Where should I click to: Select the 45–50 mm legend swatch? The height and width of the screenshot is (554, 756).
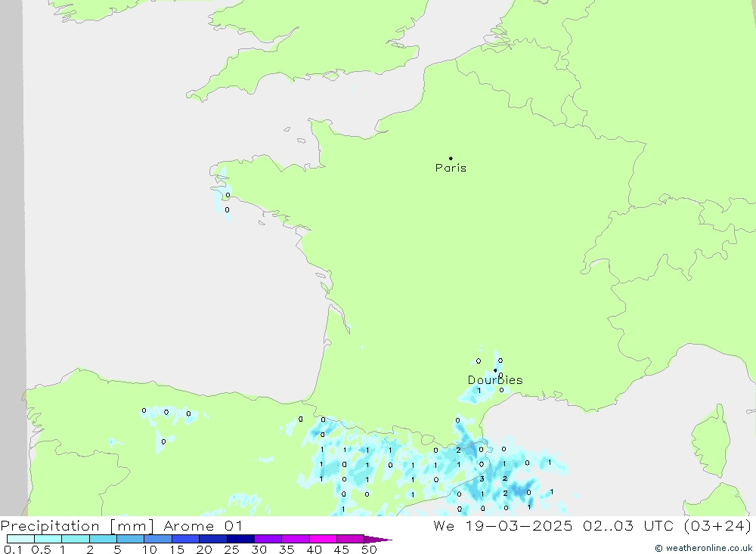tap(351, 539)
